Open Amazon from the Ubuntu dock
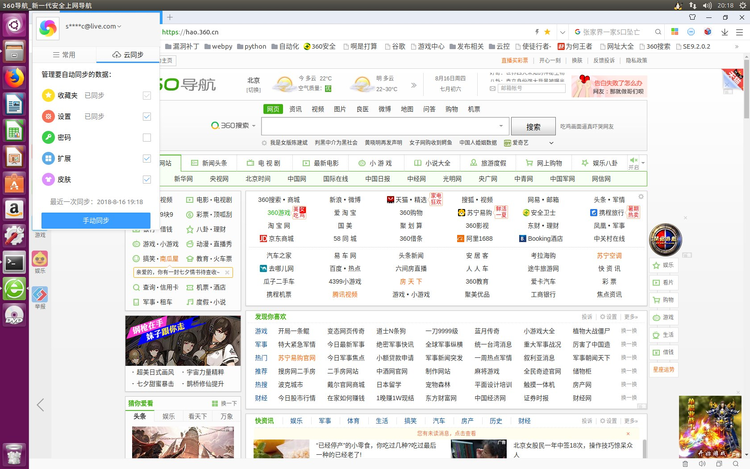This screenshot has height=469, width=750. pos(14,209)
